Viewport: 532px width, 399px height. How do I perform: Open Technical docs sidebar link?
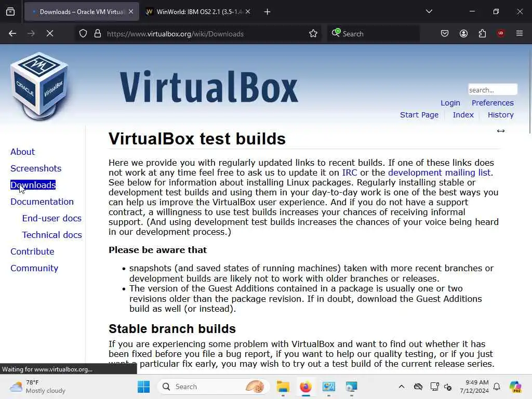pyautogui.click(x=52, y=235)
